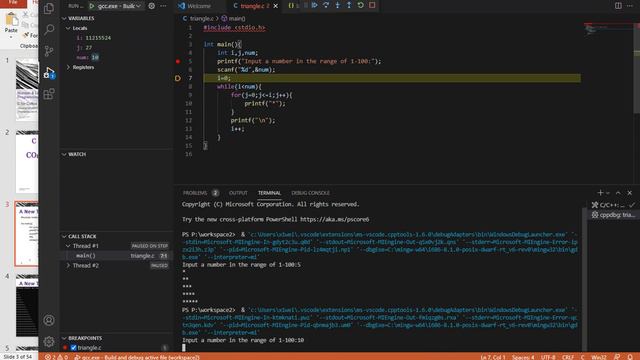Start debugging with green play button
The image size is (640, 360).
click(92, 6)
